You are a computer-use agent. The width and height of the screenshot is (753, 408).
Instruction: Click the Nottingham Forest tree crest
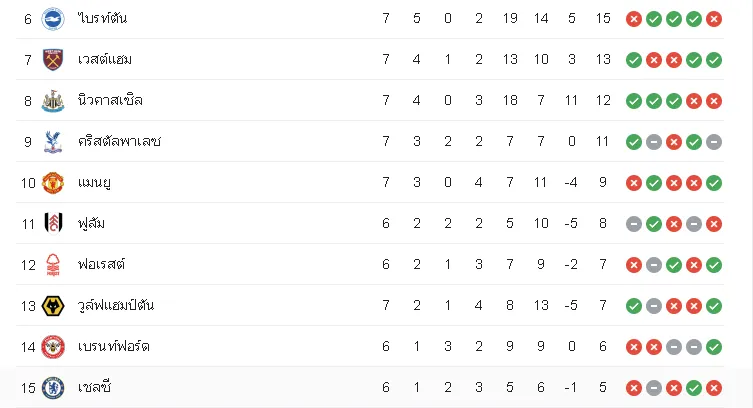coord(53,264)
